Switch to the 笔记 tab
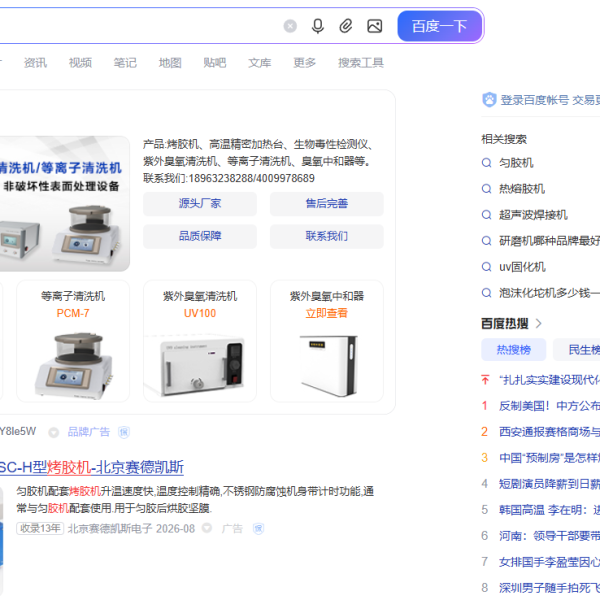Viewport: 600px width, 600px height. tap(125, 63)
